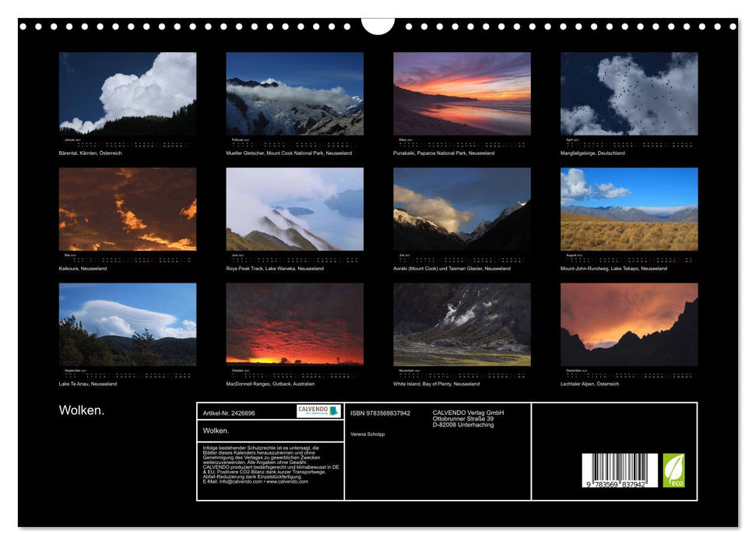Click the caption 'Mangfallgebirge, Deutschland'
This screenshot has width=756, height=545.
click(592, 153)
